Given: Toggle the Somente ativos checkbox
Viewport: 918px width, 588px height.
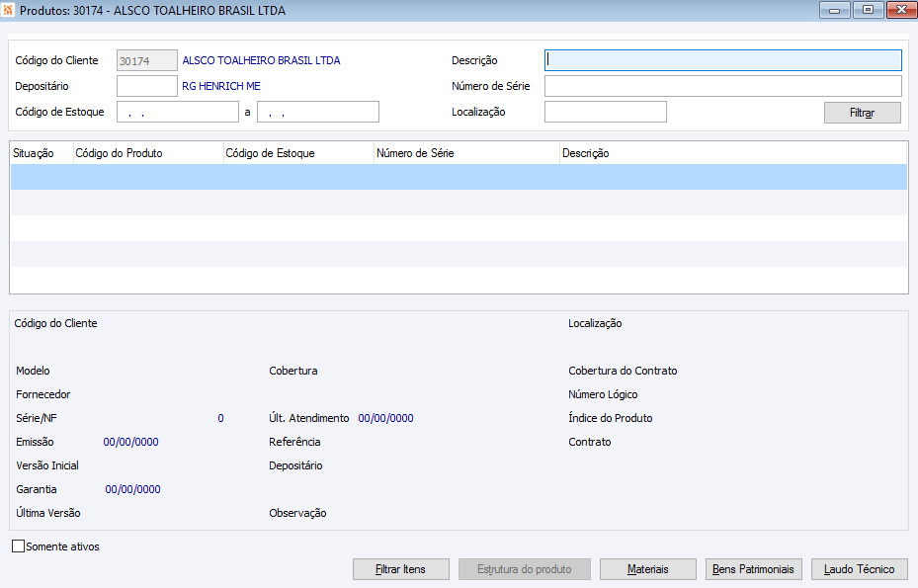Looking at the screenshot, I should [x=18, y=546].
